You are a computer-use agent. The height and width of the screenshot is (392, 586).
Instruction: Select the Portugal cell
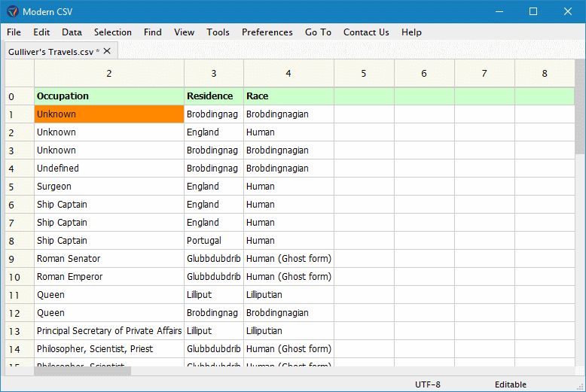point(214,241)
